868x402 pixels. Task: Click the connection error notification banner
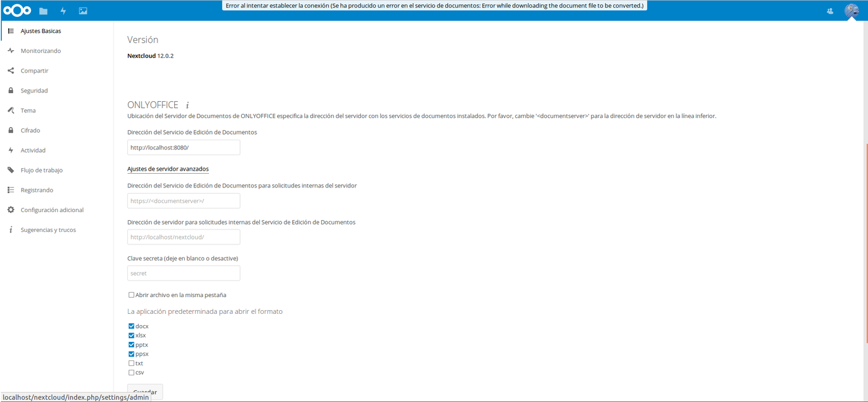tap(434, 6)
